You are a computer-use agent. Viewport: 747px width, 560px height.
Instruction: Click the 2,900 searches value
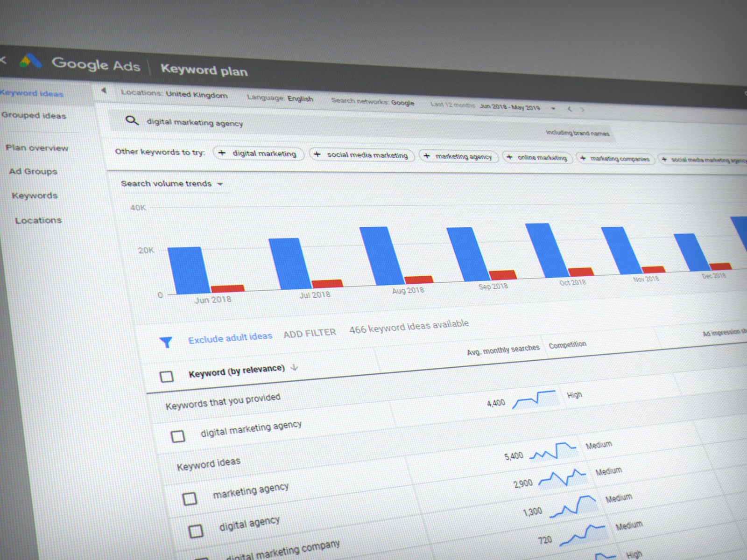click(x=523, y=483)
